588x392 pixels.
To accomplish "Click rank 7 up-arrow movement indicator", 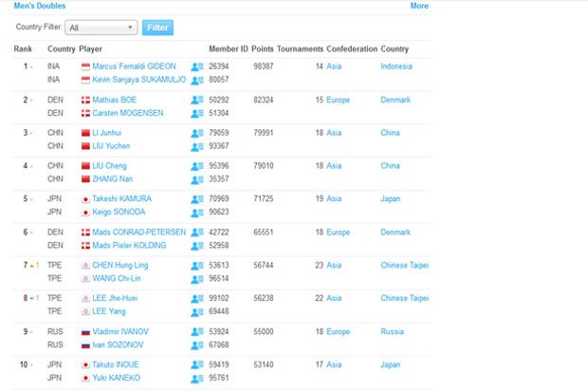I will coord(32,266).
